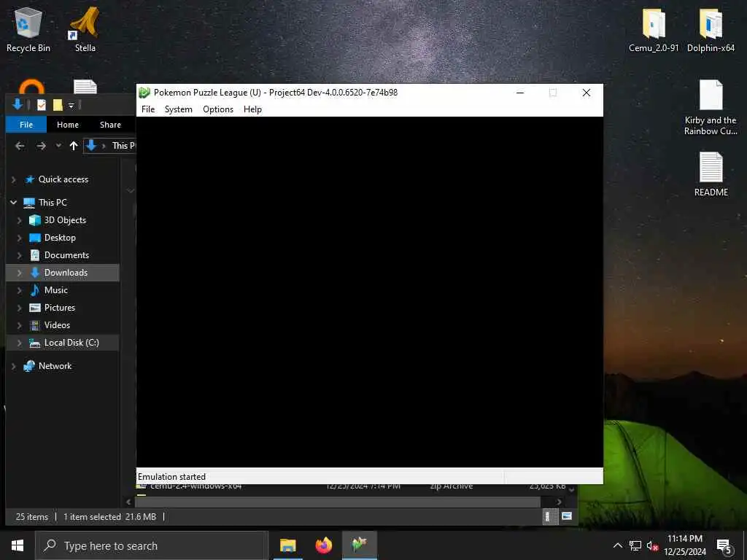
Task: Click the new folder icon in Explorer quick toolbar
Action: 58,105
